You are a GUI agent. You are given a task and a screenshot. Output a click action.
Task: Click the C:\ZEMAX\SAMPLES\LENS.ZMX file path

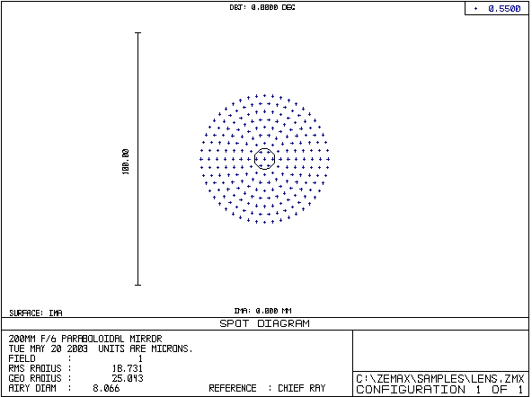(x=440, y=379)
